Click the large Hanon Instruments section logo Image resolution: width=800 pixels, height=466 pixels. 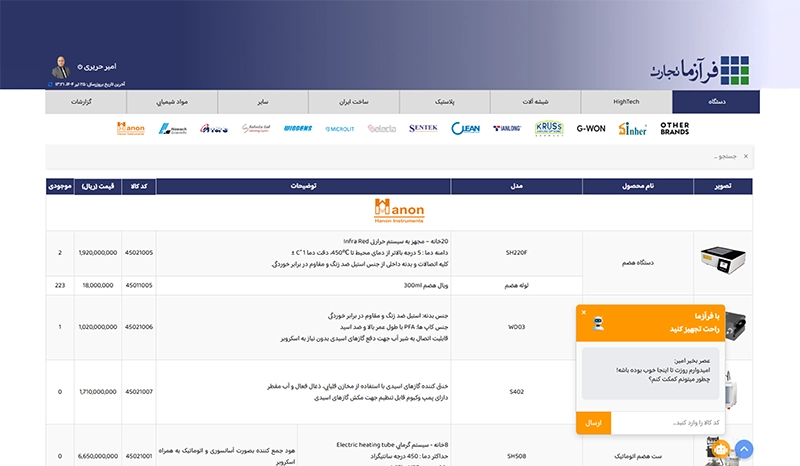pyautogui.click(x=399, y=211)
